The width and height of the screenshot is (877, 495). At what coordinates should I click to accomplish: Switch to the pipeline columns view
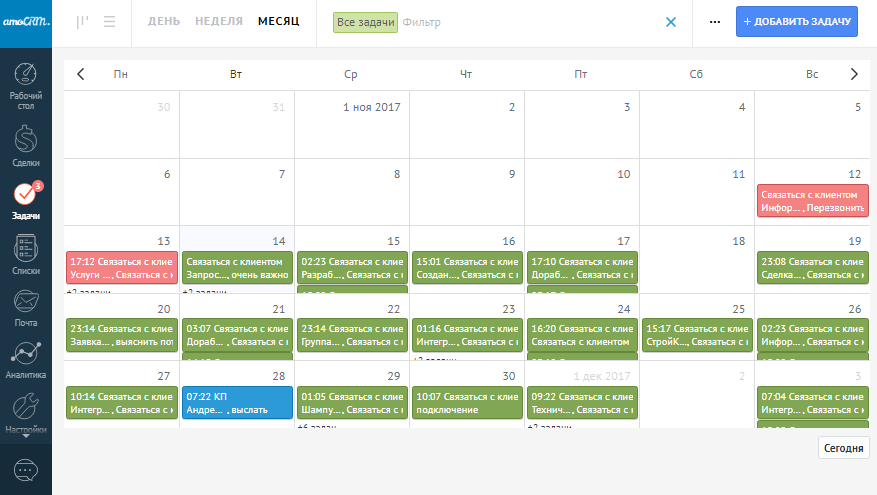click(82, 22)
